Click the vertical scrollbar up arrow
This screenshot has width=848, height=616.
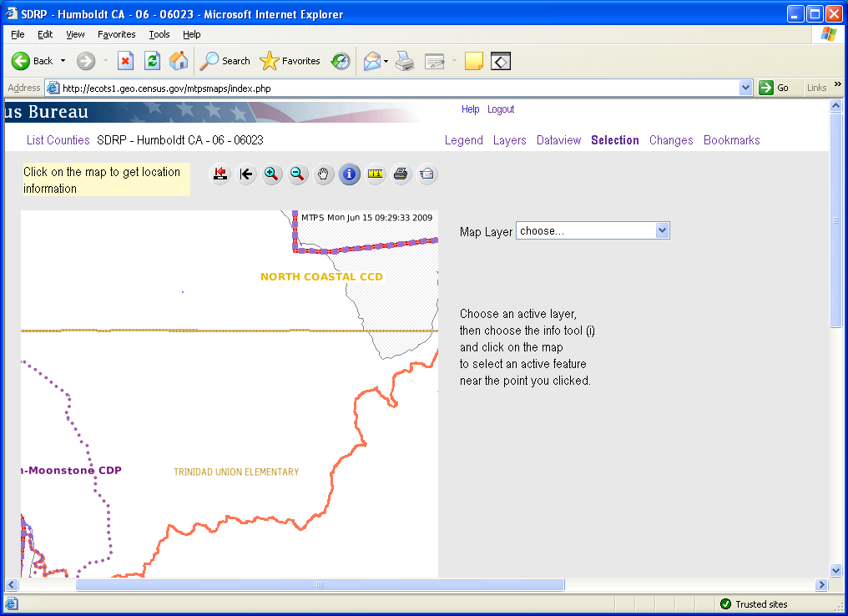tap(836, 106)
